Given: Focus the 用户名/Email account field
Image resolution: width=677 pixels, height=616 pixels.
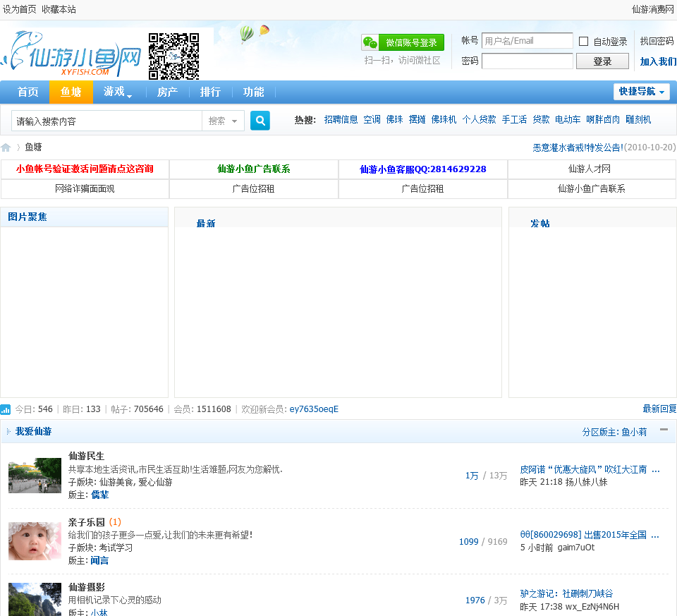Looking at the screenshot, I should (527, 41).
